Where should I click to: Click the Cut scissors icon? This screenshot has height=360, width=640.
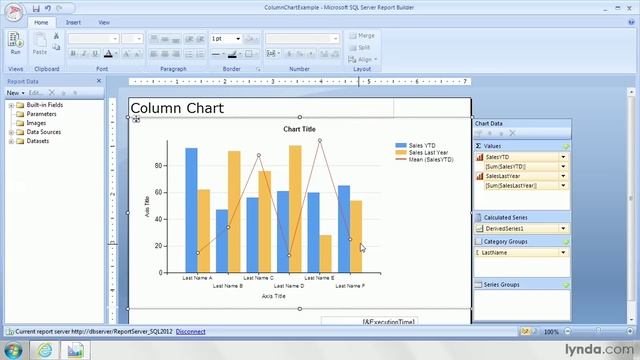(x=56, y=36)
